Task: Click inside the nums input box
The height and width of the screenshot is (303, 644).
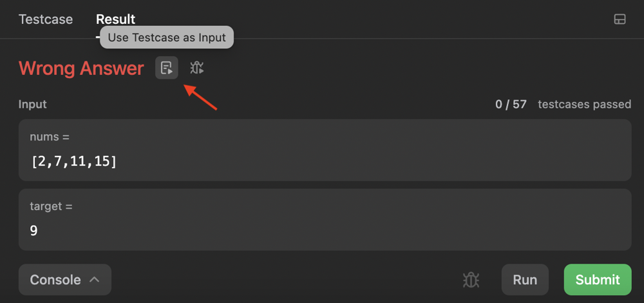Action: [x=325, y=150]
